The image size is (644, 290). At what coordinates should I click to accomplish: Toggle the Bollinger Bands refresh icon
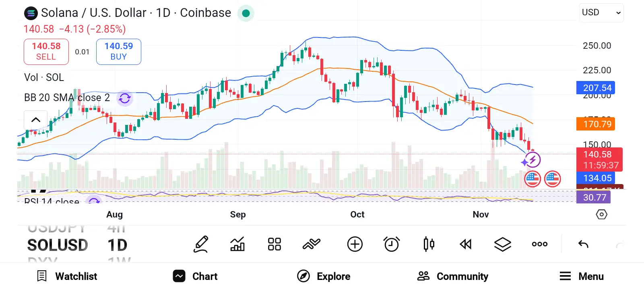(x=125, y=98)
